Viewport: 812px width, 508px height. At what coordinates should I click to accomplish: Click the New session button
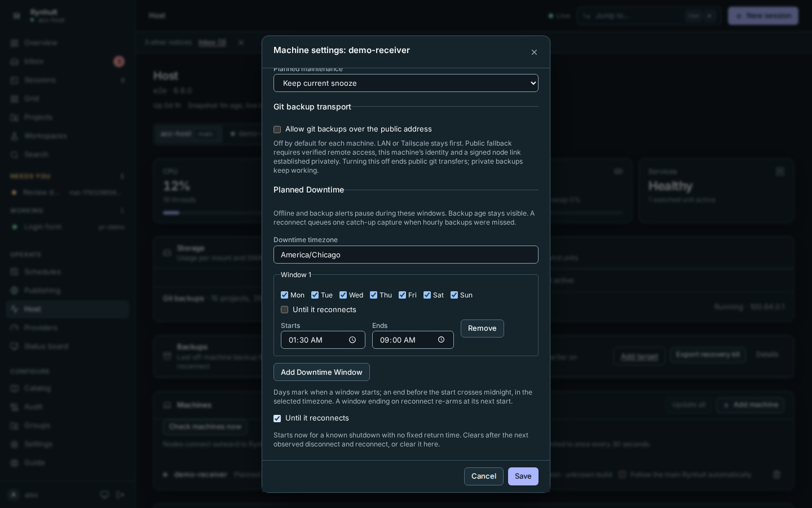click(x=763, y=16)
